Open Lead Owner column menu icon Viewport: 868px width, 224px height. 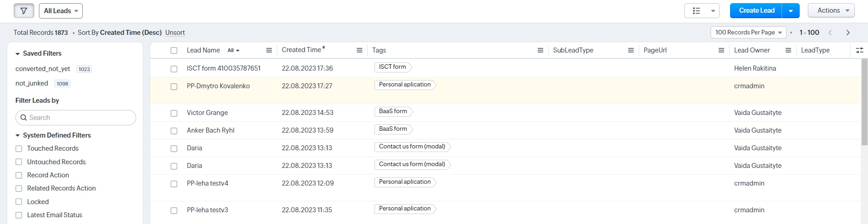click(x=788, y=50)
